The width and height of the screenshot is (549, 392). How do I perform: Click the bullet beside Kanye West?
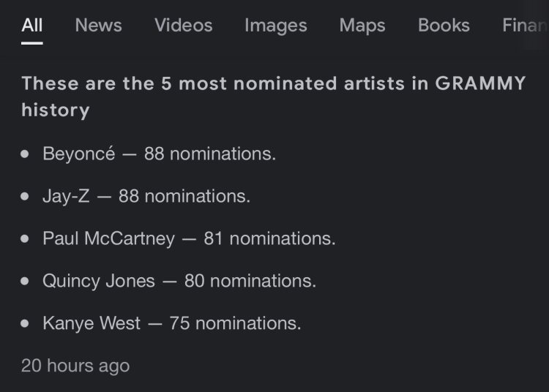point(26,324)
